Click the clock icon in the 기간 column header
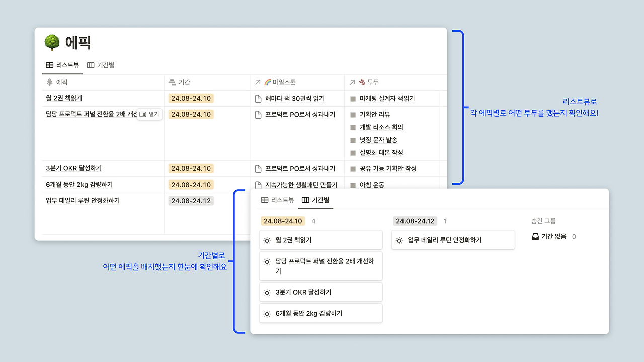This screenshot has width=644, height=362. 173,82
